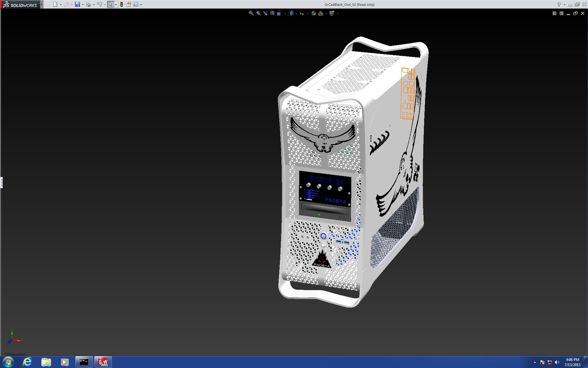The width and height of the screenshot is (588, 368).
Task: Open the Options checklist icon
Action: [x=136, y=4]
